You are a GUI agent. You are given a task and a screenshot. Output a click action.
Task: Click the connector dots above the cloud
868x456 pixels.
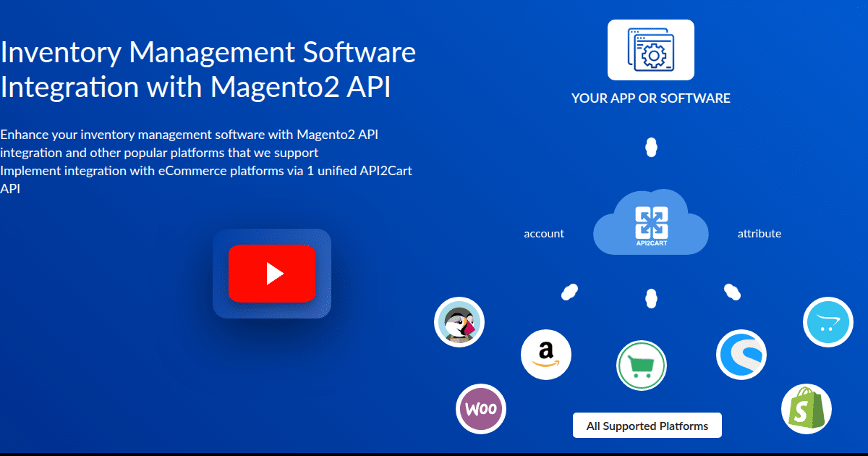point(651,147)
